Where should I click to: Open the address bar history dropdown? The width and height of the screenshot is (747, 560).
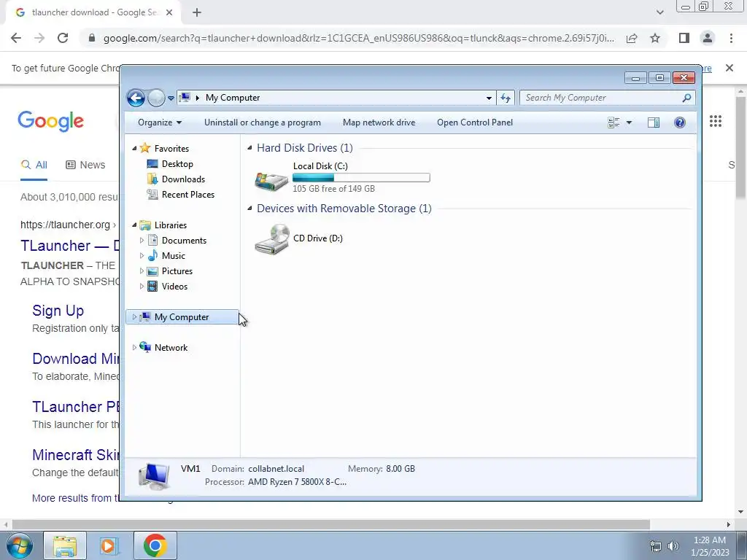pos(489,98)
